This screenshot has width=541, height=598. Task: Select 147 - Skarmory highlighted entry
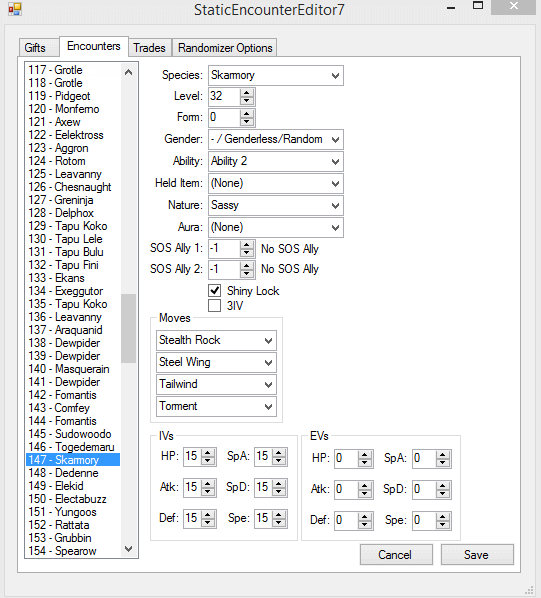(x=73, y=460)
